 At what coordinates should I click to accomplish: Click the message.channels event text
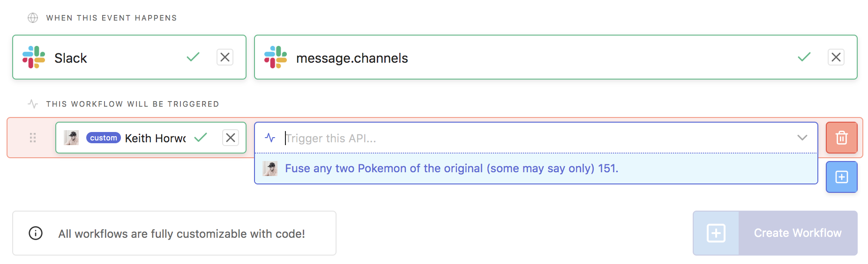coord(352,58)
